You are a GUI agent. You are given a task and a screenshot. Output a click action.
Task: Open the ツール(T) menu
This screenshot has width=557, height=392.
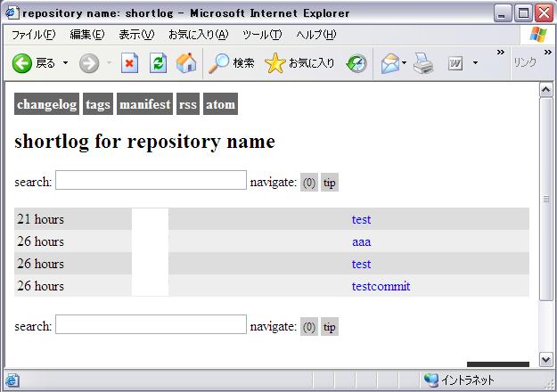262,35
